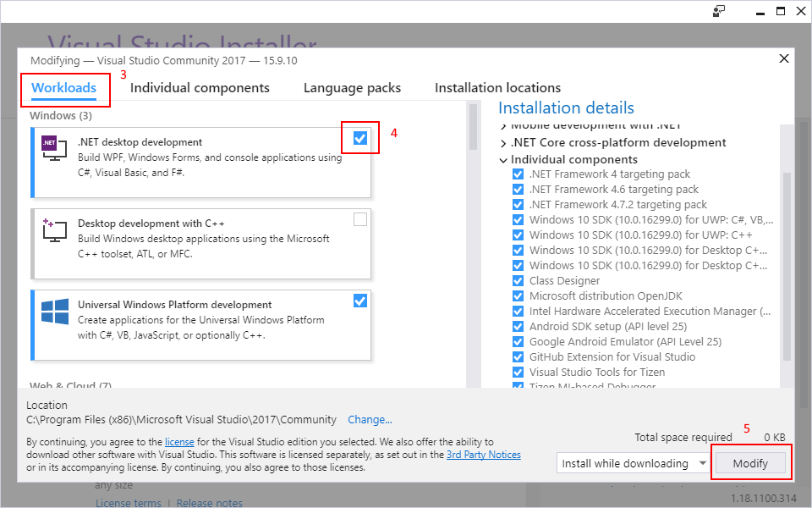Screen dimensions: 812x508
Task: Open the license link
Action: (x=179, y=442)
